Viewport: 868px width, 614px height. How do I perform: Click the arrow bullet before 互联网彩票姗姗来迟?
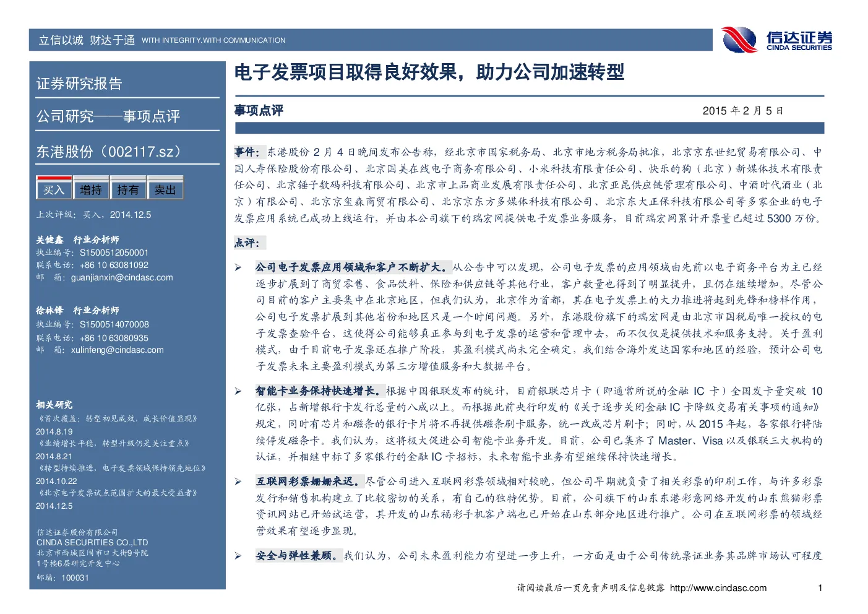(238, 482)
